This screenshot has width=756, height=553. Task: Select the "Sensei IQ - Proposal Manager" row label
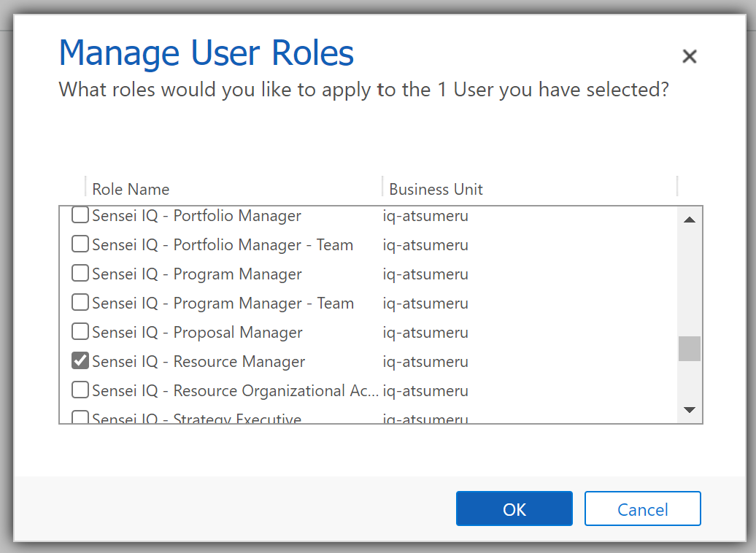[x=197, y=333]
